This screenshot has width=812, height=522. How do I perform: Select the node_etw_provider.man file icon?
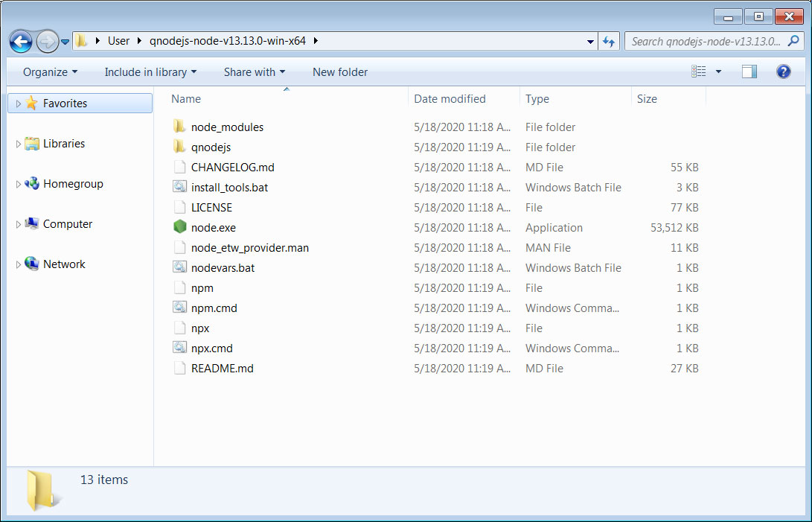click(179, 247)
